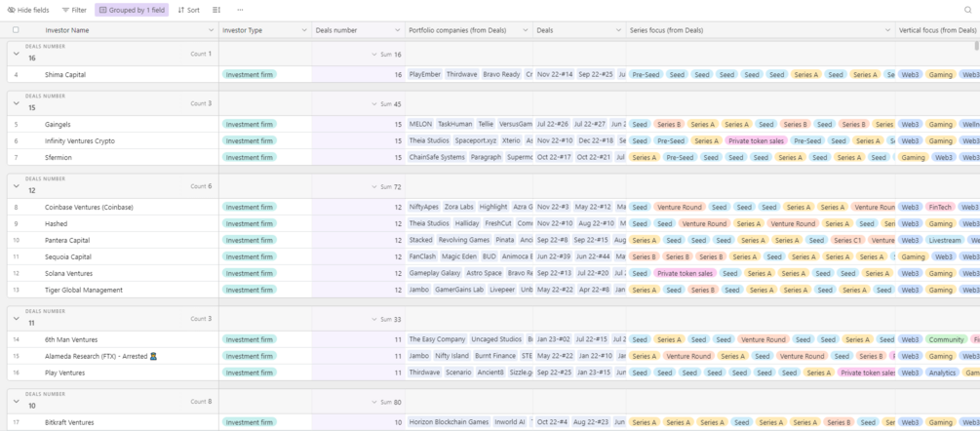Click the Nov 22-#14 deal link
The image size is (980, 431).
(x=555, y=74)
